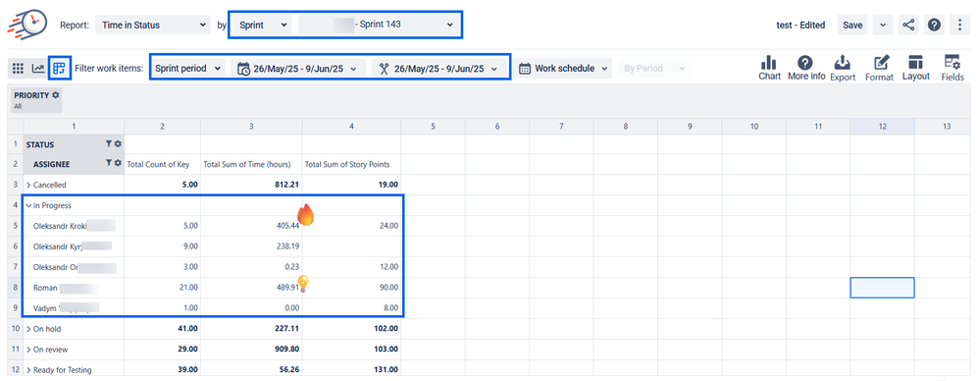The height and width of the screenshot is (381, 980).
Task: Expand the On review status row
Action: point(28,350)
